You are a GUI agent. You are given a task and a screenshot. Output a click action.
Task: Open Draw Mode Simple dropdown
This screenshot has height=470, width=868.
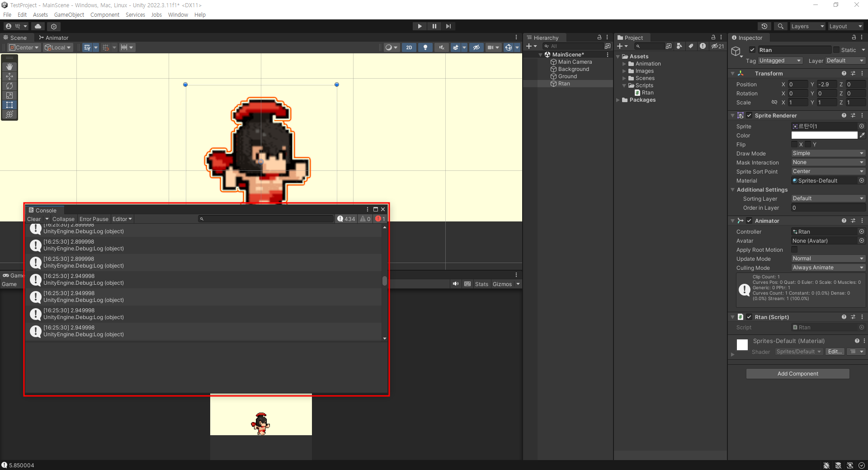point(828,153)
